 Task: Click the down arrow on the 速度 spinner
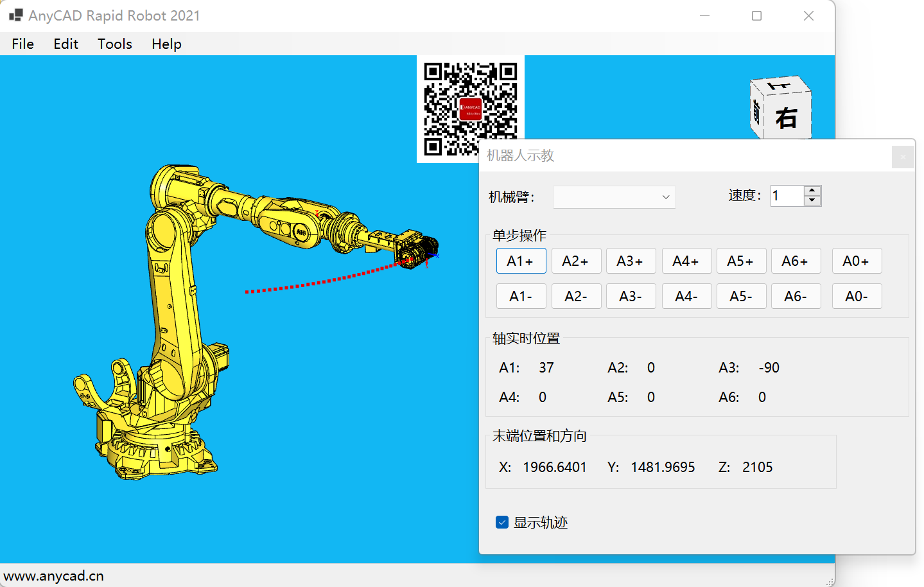coord(812,200)
